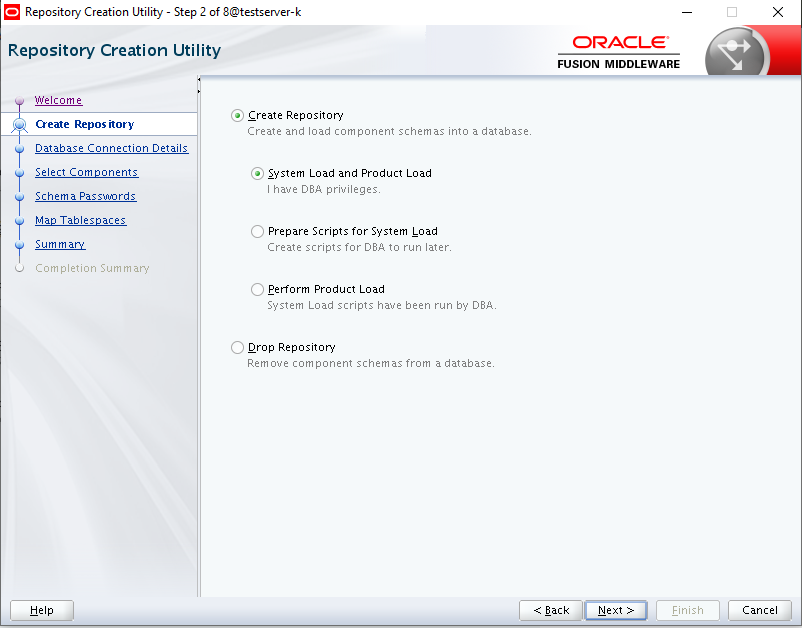The height and width of the screenshot is (628, 802).
Task: Go to Database Connection Details step
Action: point(112,148)
